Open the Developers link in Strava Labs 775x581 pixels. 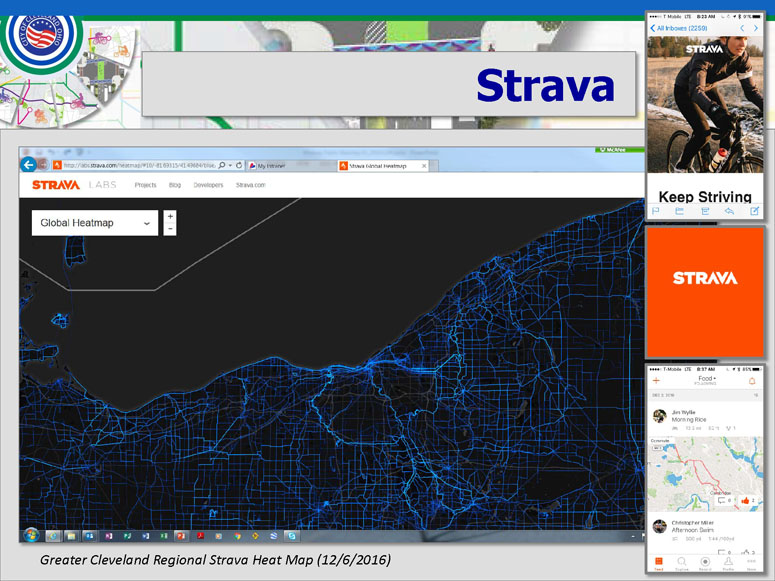click(208, 185)
